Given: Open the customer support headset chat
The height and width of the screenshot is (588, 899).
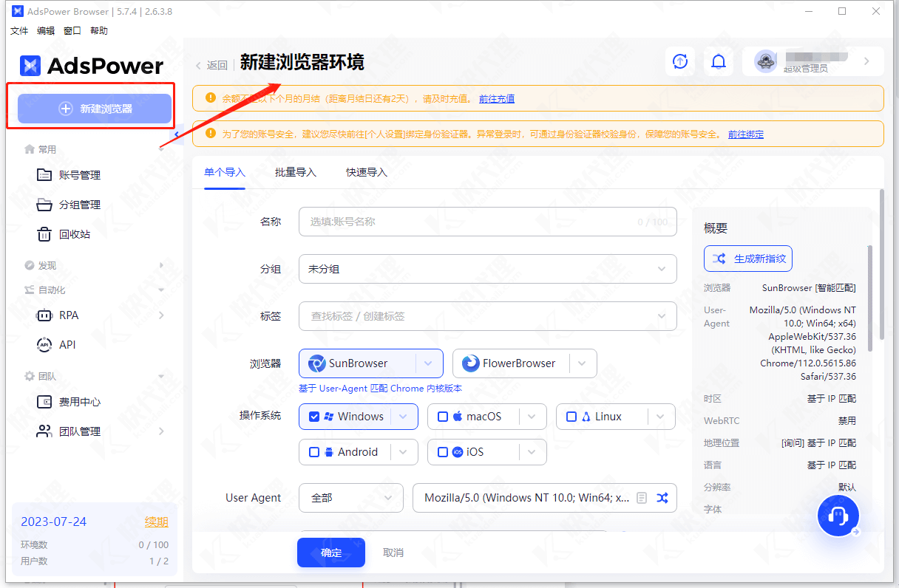Looking at the screenshot, I should coord(838,516).
